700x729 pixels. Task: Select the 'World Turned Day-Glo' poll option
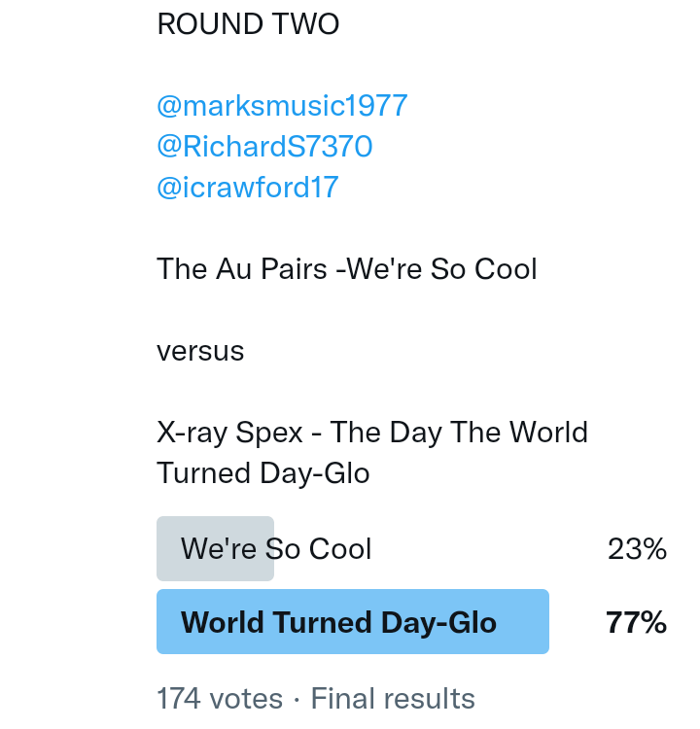(x=338, y=622)
